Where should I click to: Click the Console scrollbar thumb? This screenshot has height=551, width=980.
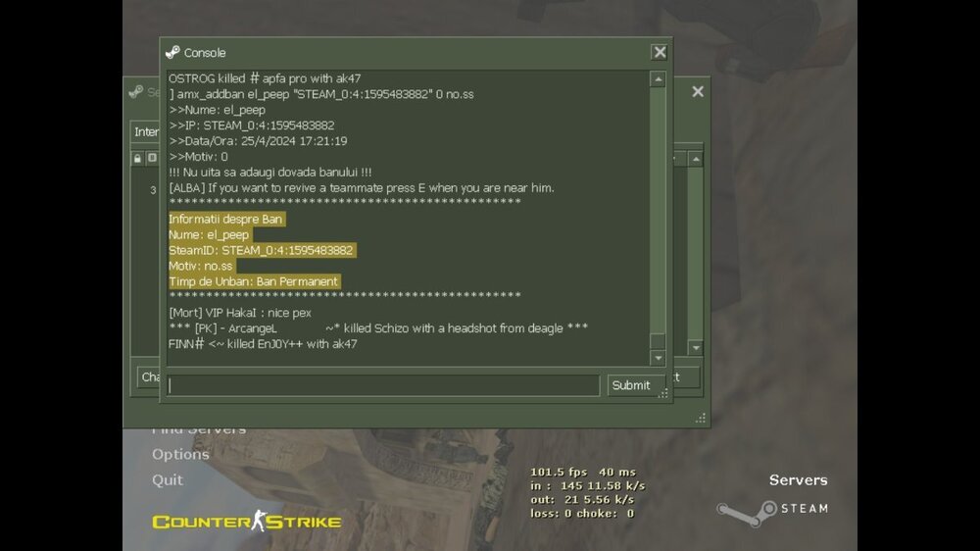658,342
